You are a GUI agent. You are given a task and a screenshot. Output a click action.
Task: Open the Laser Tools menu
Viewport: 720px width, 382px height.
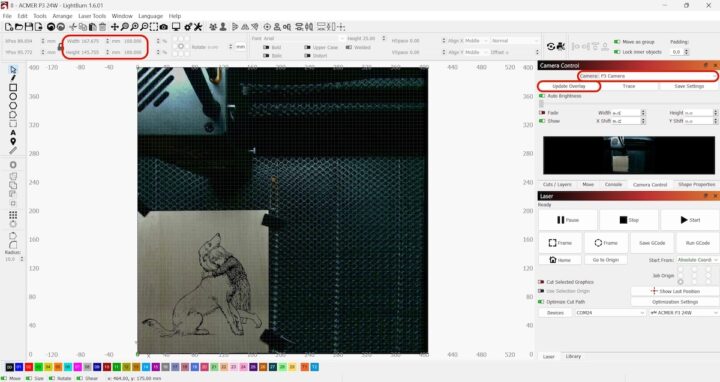click(x=92, y=16)
